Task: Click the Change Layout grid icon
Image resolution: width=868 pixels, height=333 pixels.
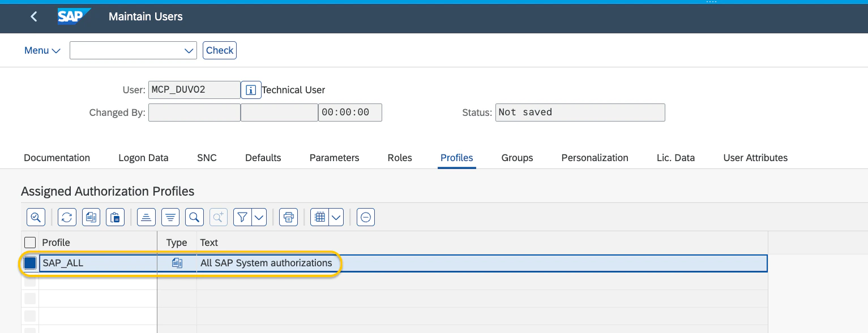Action: coord(320,217)
